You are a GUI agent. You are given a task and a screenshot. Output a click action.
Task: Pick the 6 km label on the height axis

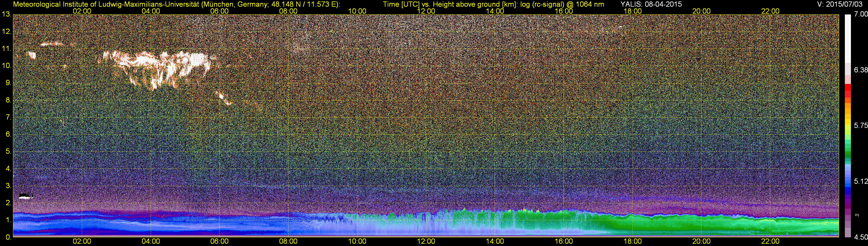(x=8, y=135)
